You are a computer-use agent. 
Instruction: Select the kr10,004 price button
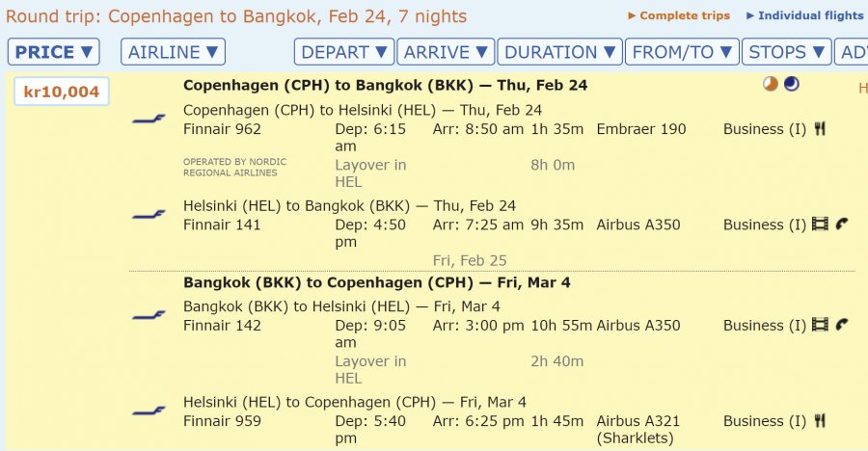point(62,93)
